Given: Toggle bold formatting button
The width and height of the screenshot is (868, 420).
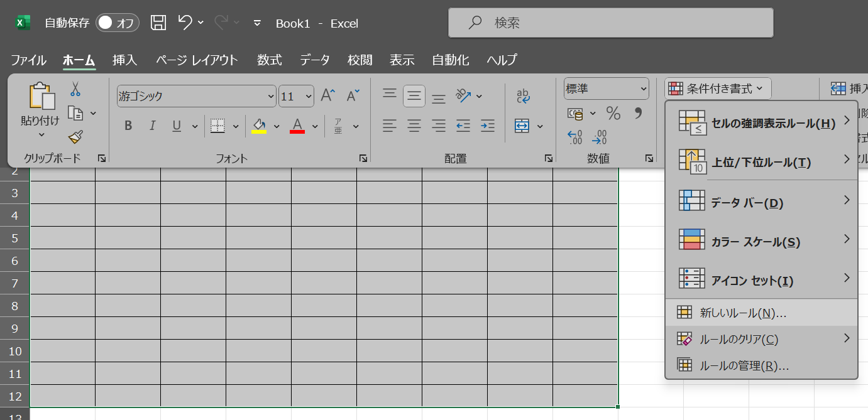Looking at the screenshot, I should pos(128,126).
